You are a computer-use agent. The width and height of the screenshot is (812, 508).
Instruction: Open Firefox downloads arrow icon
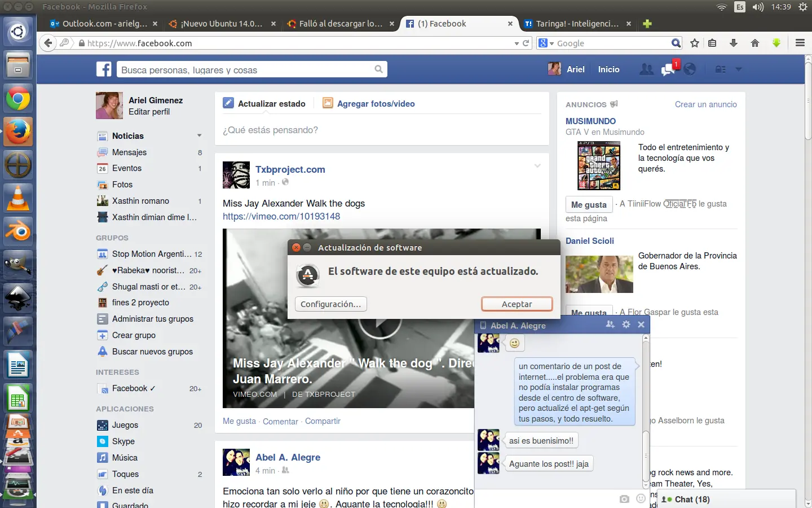[734, 43]
